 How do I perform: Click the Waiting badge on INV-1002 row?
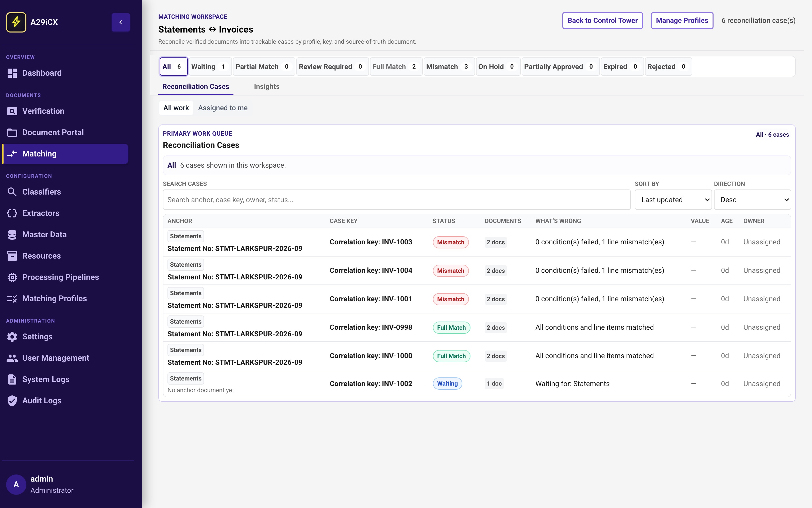click(447, 384)
